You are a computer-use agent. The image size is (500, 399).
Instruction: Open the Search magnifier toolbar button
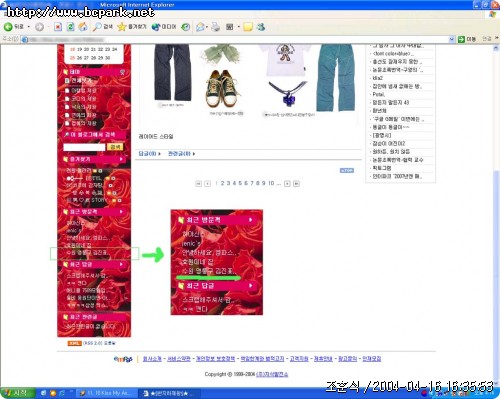102,27
